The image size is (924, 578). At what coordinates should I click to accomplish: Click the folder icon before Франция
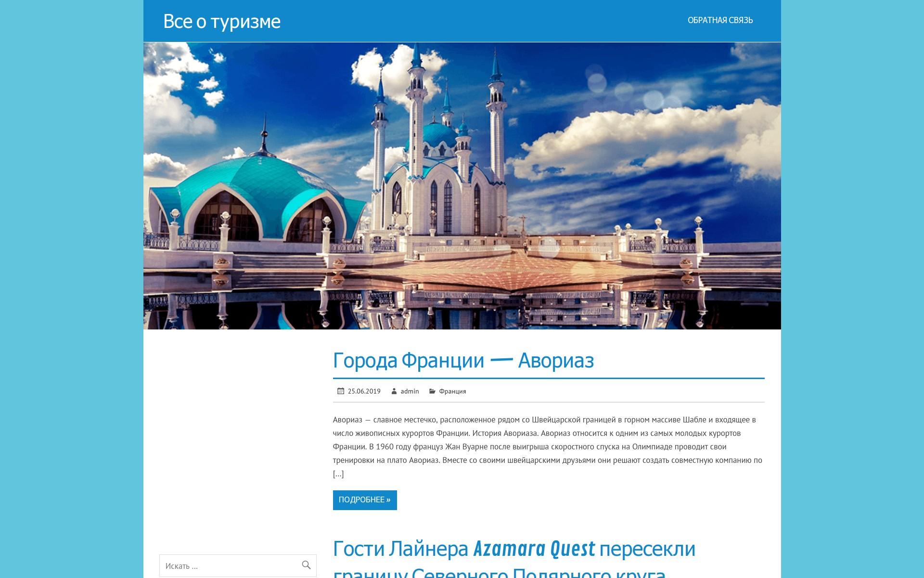(x=432, y=391)
